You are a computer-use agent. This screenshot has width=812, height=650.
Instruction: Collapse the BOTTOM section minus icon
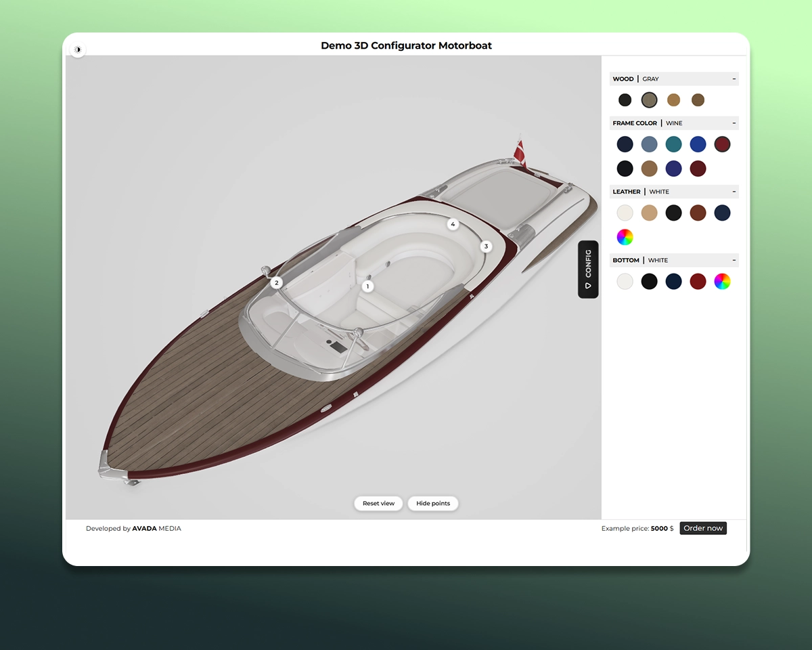(x=734, y=260)
